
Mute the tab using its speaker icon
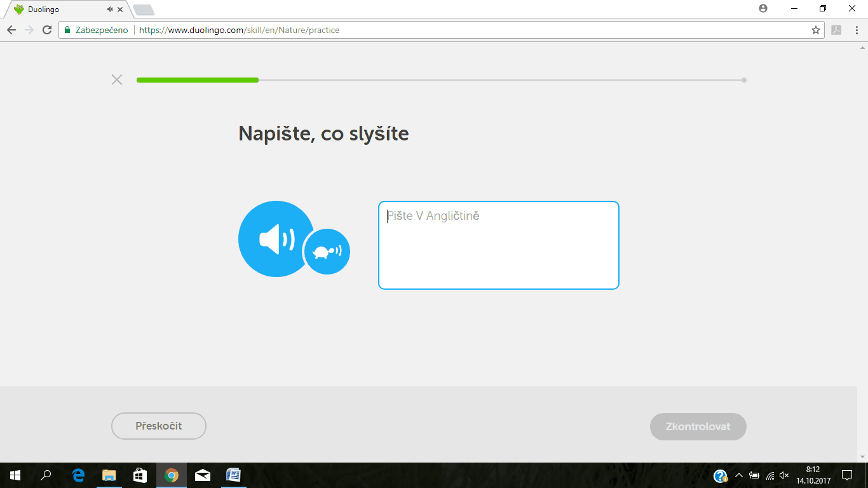point(111,10)
